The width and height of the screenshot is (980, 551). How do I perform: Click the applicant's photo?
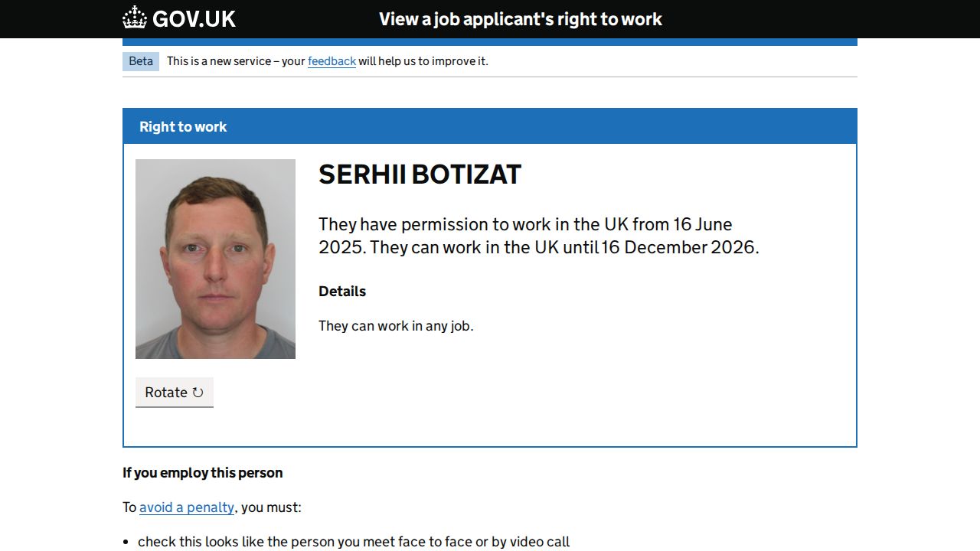click(x=215, y=259)
